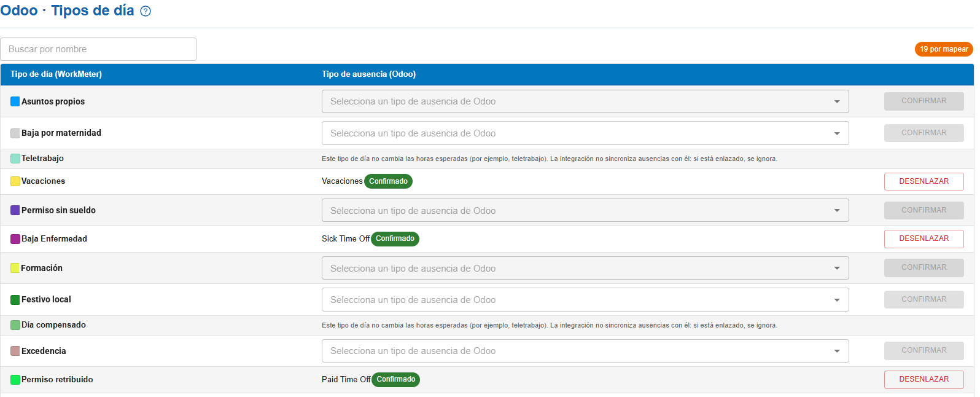Click the purple Permiso sin sueldo color swatch
The image size is (980, 397).
click(x=15, y=210)
